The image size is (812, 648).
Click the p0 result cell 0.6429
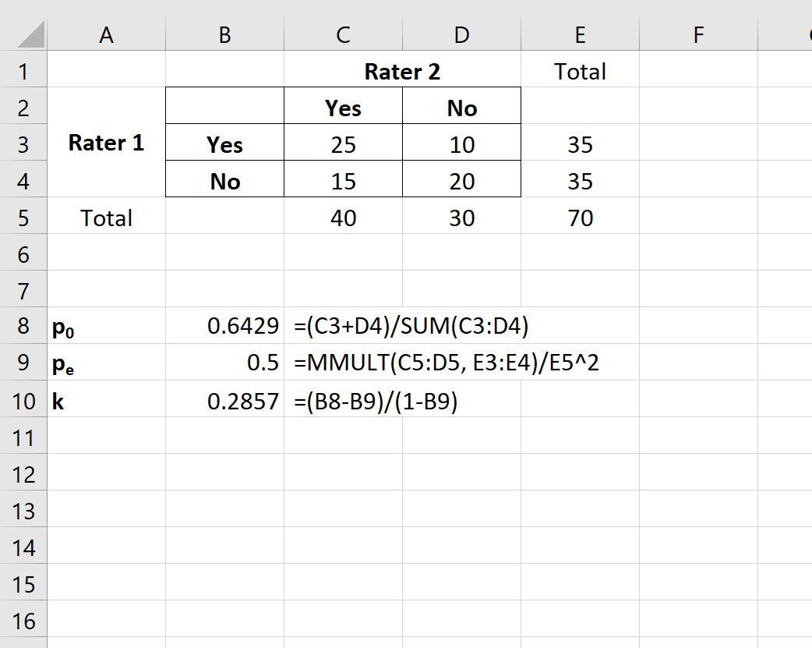click(x=225, y=328)
